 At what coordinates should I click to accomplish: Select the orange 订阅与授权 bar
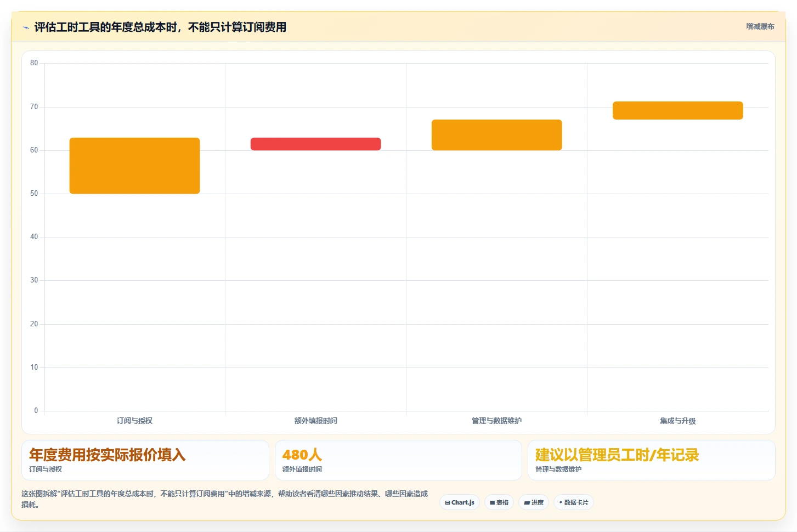click(x=134, y=166)
